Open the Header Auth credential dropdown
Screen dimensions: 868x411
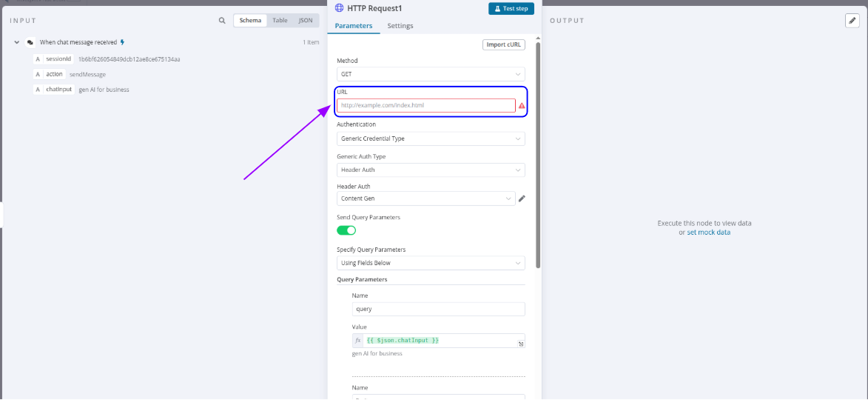click(x=425, y=198)
